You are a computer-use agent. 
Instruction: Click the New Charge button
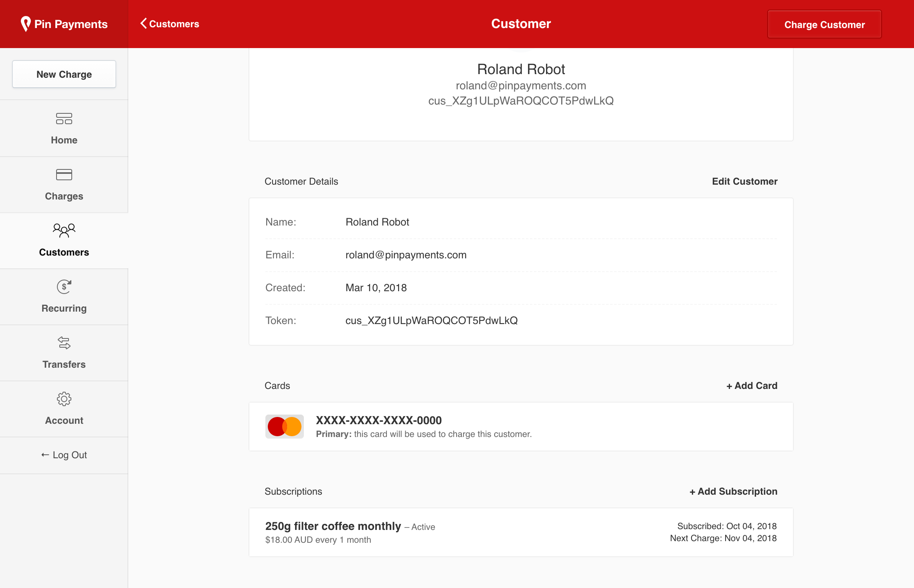pos(64,74)
